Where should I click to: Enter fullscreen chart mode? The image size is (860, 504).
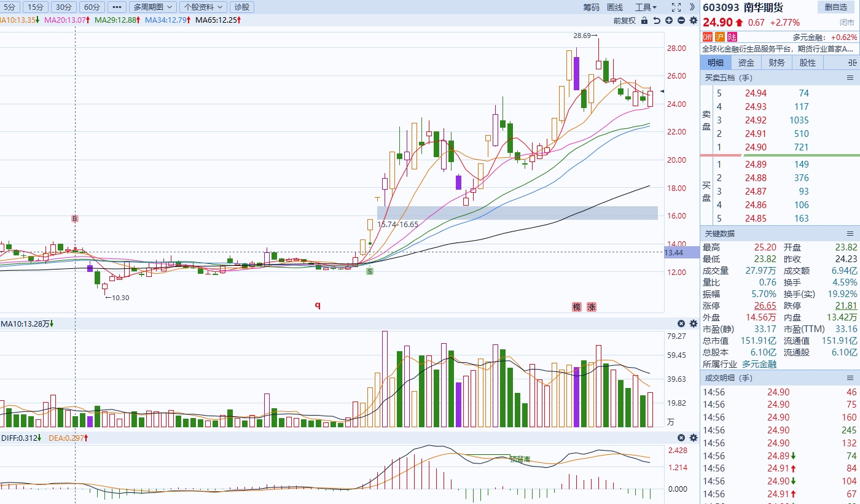click(676, 7)
